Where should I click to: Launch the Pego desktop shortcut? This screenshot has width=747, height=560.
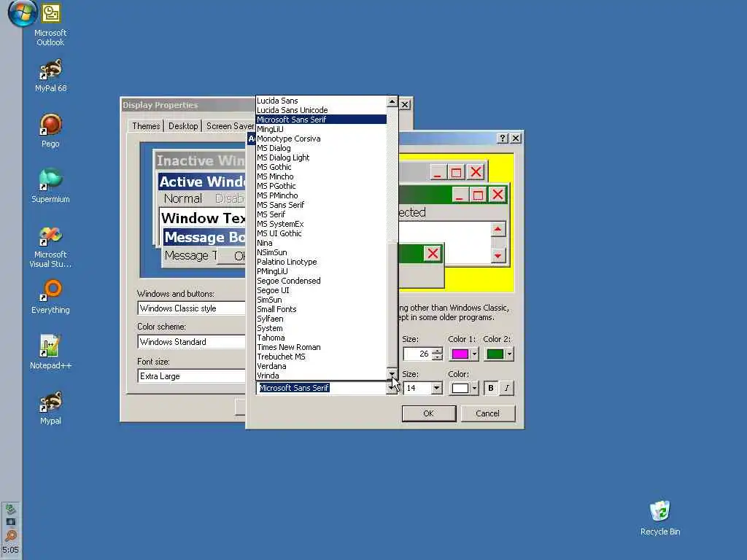pyautogui.click(x=50, y=131)
